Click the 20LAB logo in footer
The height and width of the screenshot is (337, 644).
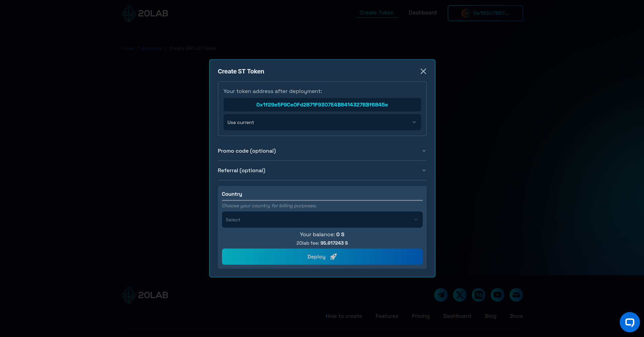tap(145, 295)
